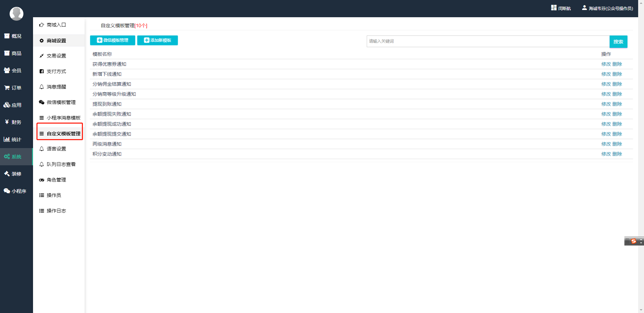The image size is (644, 313).
Task: Click 修改 for 余额提现成功通知
Action: point(606,124)
